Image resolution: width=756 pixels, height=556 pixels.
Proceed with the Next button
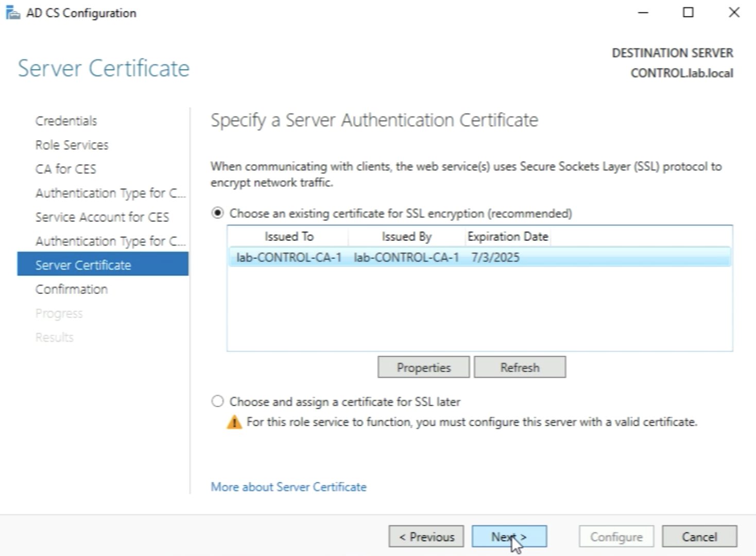coord(509,537)
